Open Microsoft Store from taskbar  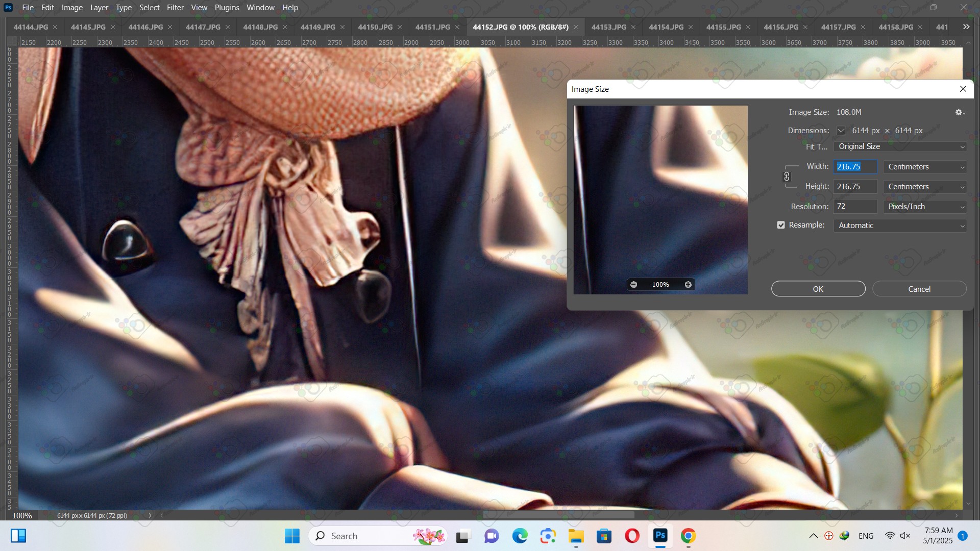[x=604, y=536]
